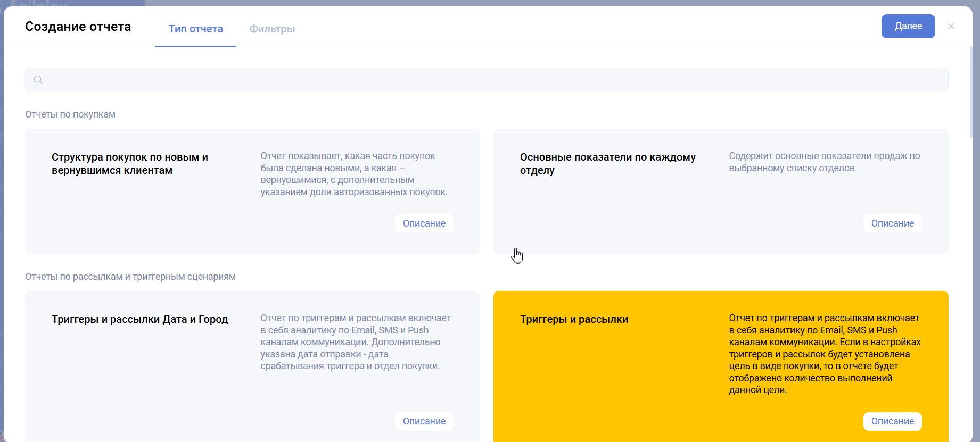Click the magnifier icon in the search field
980x442 pixels.
point(38,80)
